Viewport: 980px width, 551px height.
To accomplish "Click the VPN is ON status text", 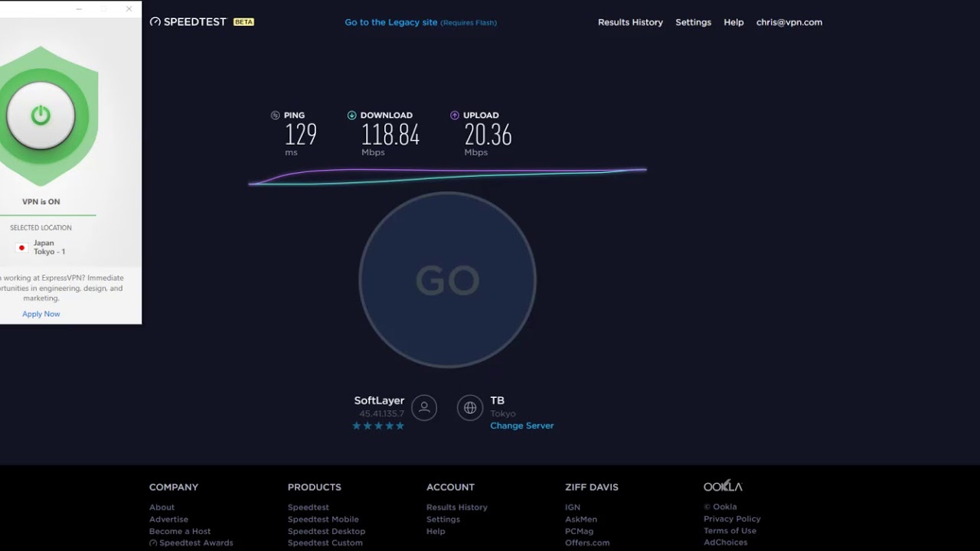I will pos(41,202).
